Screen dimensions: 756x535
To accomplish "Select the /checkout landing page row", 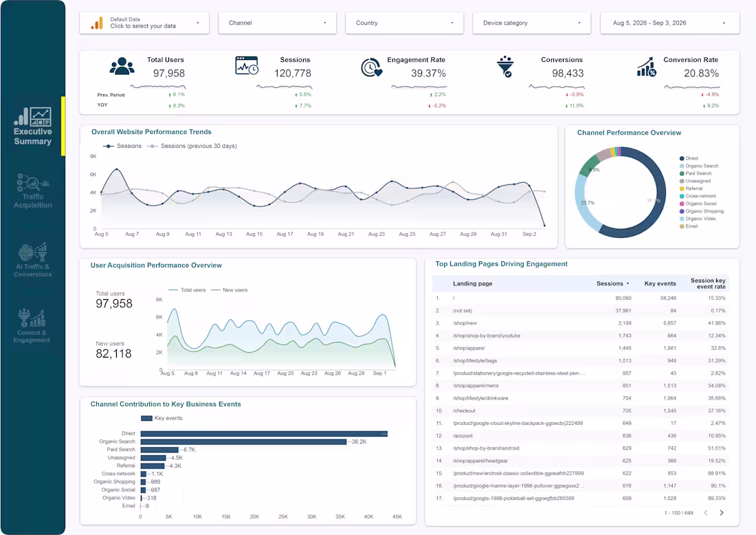I will point(581,411).
